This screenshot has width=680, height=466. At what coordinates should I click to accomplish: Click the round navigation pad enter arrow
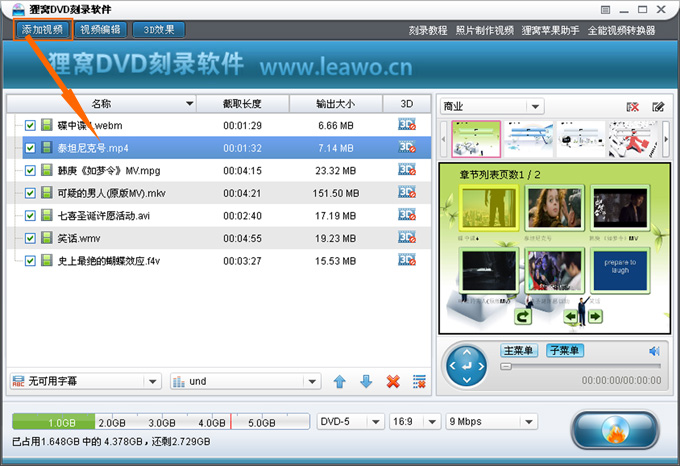(467, 366)
